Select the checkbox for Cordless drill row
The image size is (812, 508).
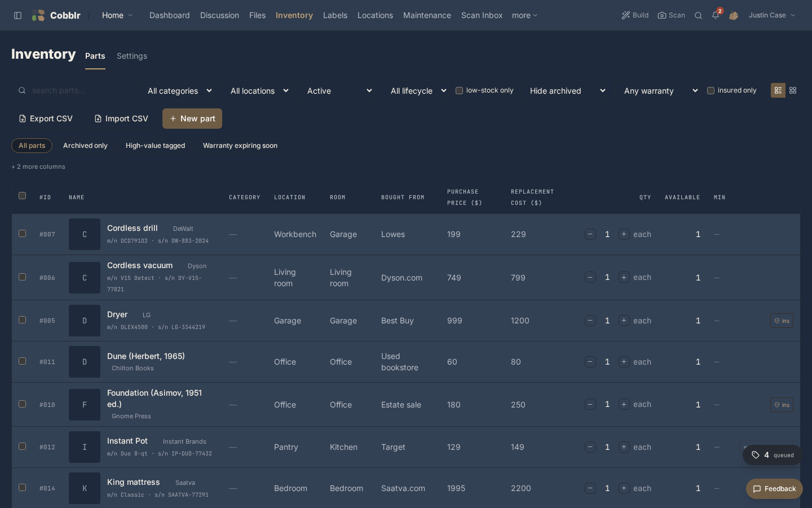(23, 233)
